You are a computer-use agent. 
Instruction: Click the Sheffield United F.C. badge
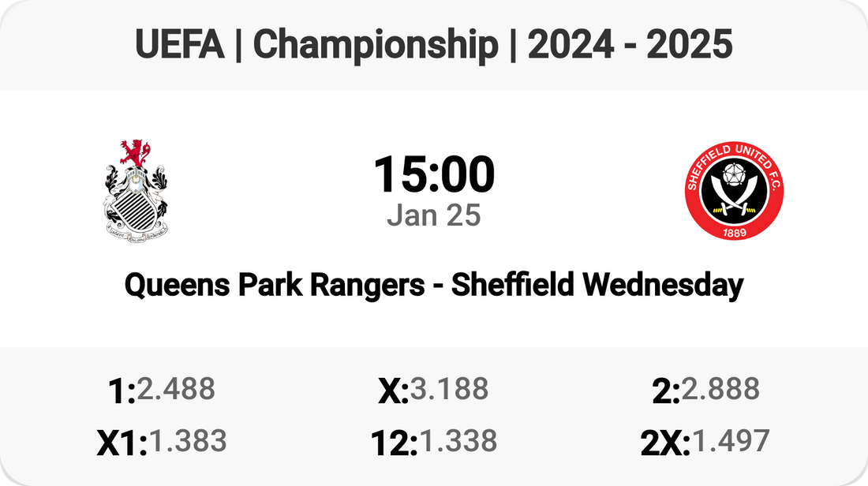pyautogui.click(x=734, y=190)
